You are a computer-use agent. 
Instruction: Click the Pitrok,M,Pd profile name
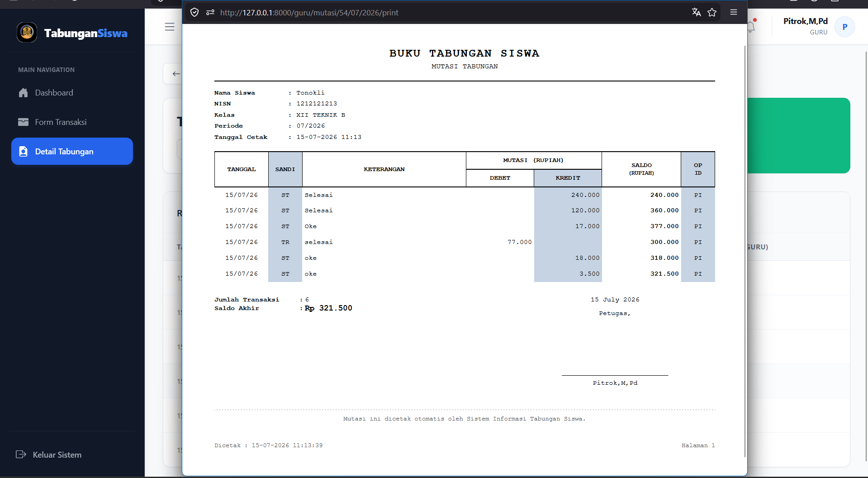click(805, 21)
